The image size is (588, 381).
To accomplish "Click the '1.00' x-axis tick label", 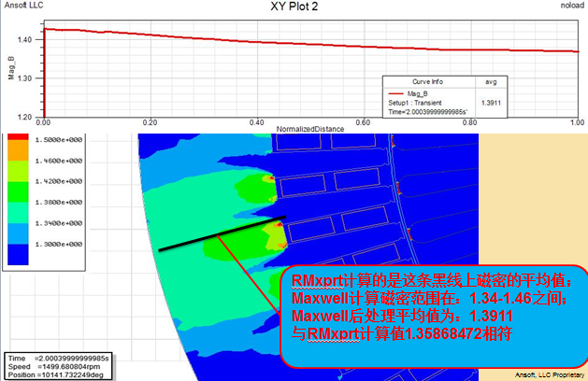I will (x=577, y=122).
